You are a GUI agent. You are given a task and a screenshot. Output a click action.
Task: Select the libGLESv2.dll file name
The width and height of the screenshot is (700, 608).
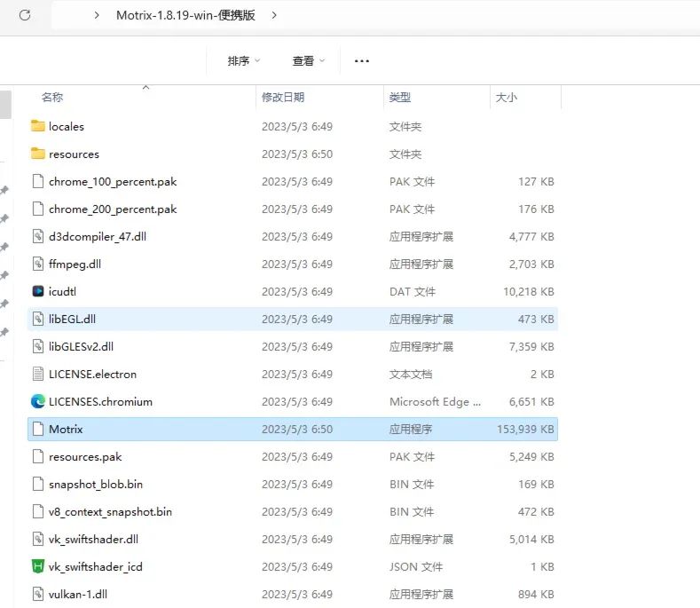coord(81,347)
